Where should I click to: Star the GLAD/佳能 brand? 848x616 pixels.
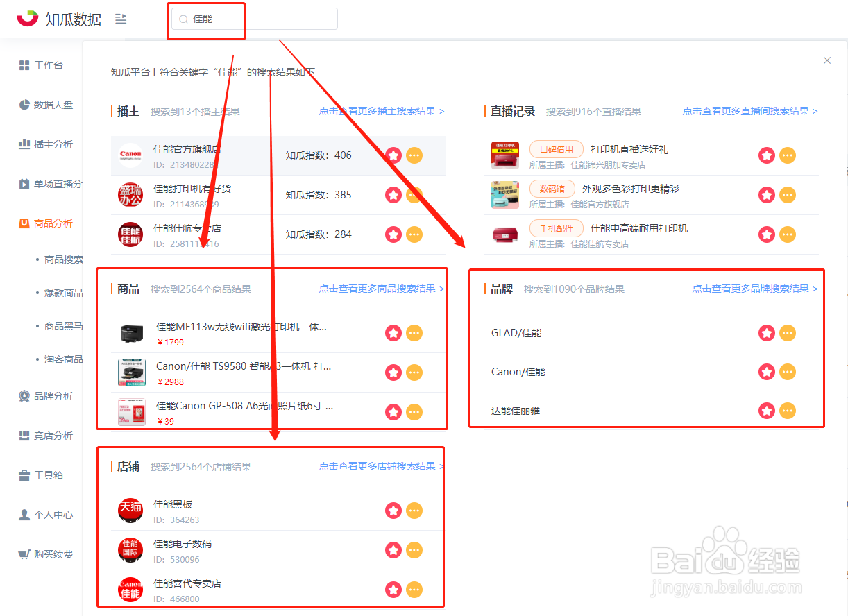pos(767,333)
